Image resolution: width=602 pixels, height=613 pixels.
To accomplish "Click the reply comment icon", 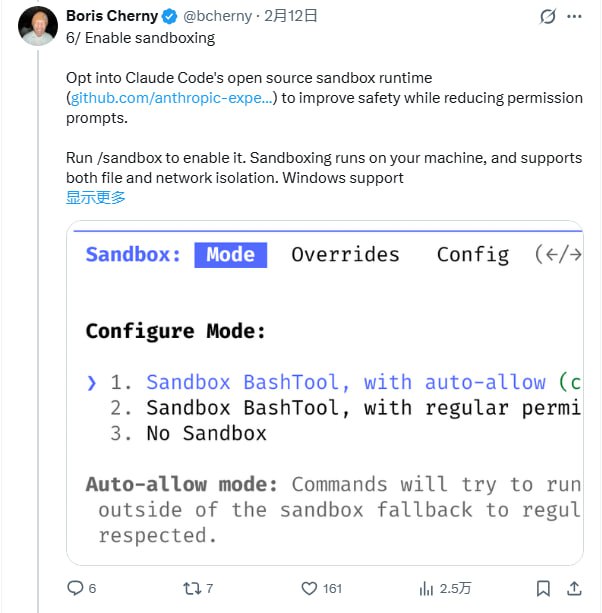I will coord(75,588).
